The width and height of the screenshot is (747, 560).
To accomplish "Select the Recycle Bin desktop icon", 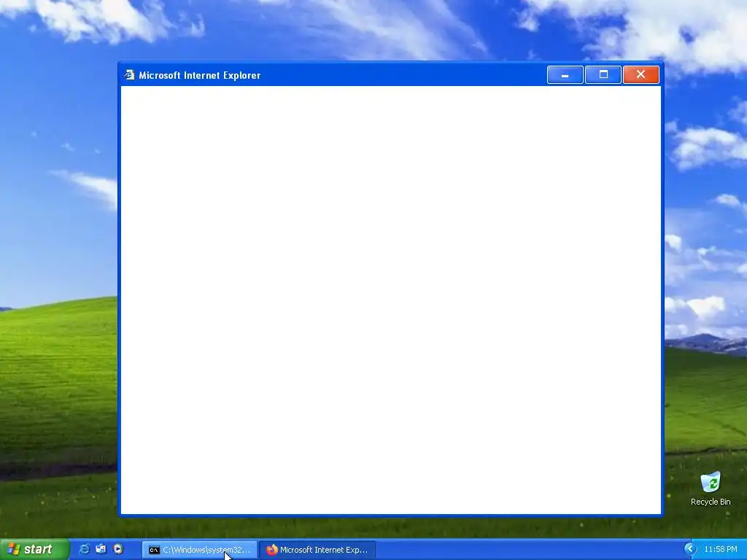I will pyautogui.click(x=711, y=489).
